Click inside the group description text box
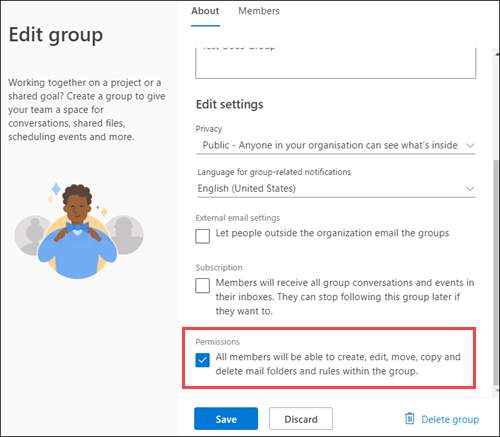The height and width of the screenshot is (437, 500). pyautogui.click(x=335, y=63)
